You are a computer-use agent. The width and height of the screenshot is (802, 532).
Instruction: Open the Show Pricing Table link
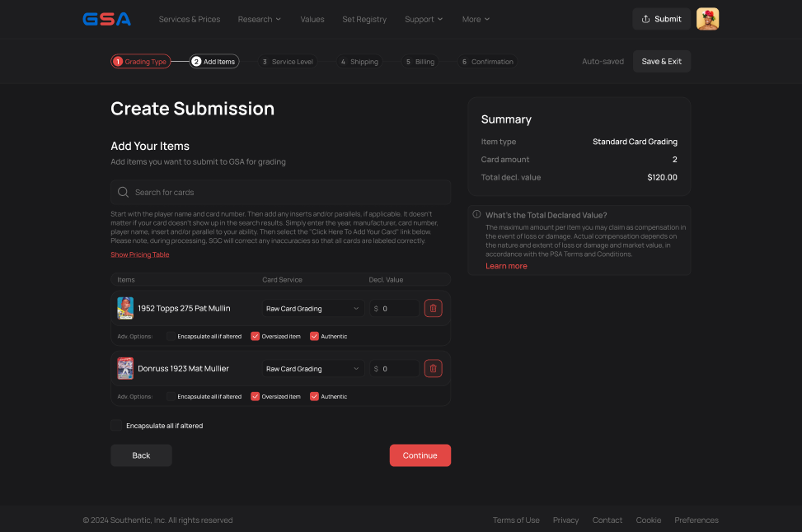[139, 254]
